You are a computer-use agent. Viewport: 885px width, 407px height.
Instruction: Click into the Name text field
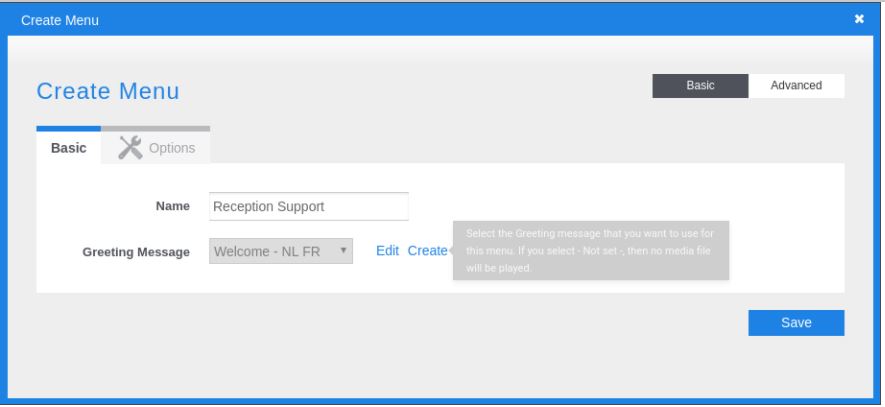[x=309, y=206]
